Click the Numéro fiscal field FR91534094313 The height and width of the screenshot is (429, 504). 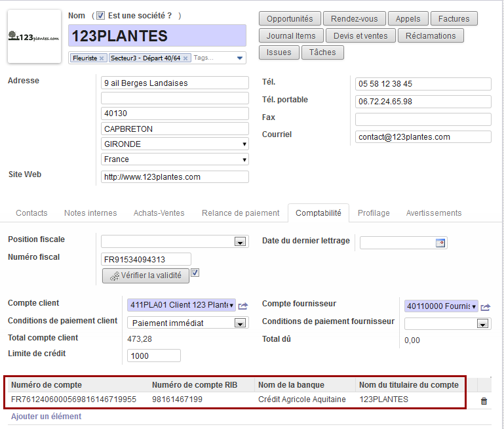tap(146, 259)
